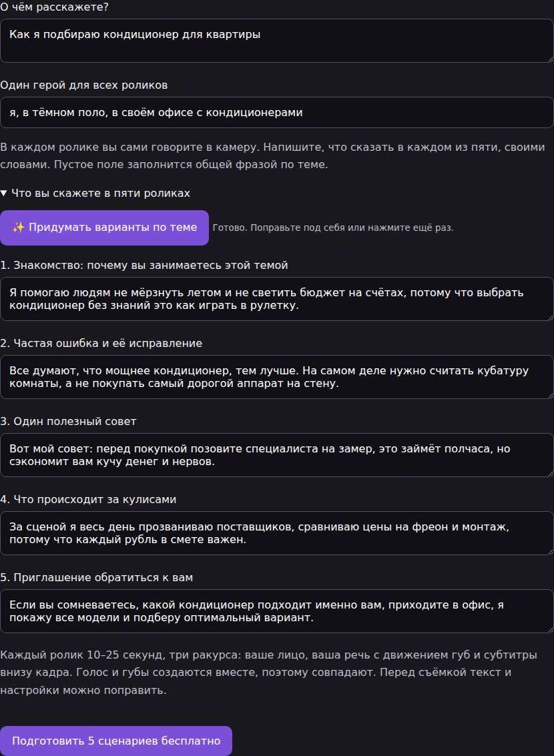Viewport: 554px width, 756px height.
Task: Click the 'Готово. Поправьте под себя' status text
Action: tap(333, 228)
